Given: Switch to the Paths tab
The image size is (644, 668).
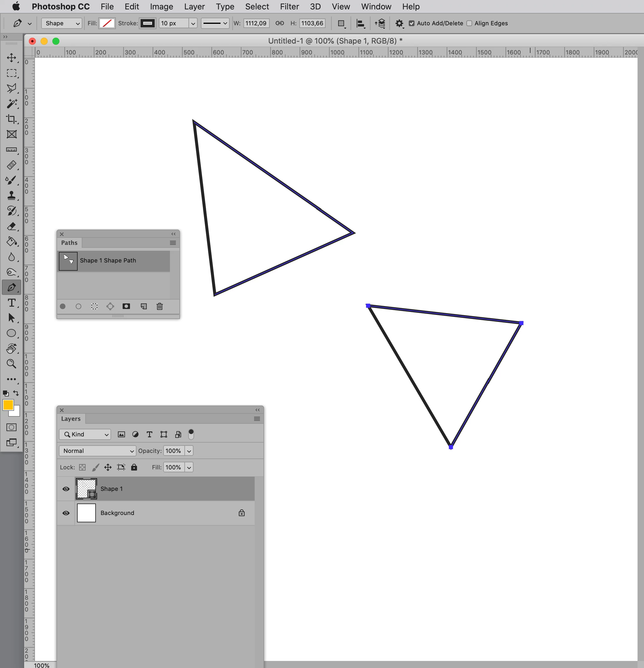Looking at the screenshot, I should 69,243.
